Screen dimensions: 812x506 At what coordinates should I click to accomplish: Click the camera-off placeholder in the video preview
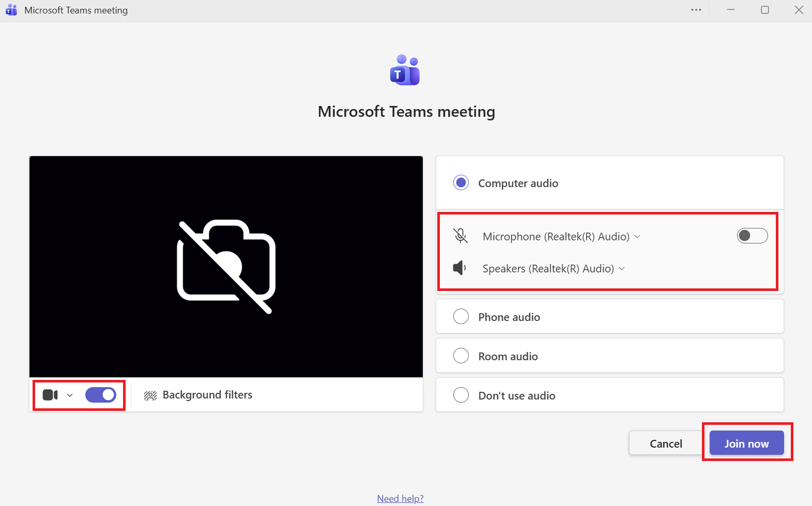226,267
